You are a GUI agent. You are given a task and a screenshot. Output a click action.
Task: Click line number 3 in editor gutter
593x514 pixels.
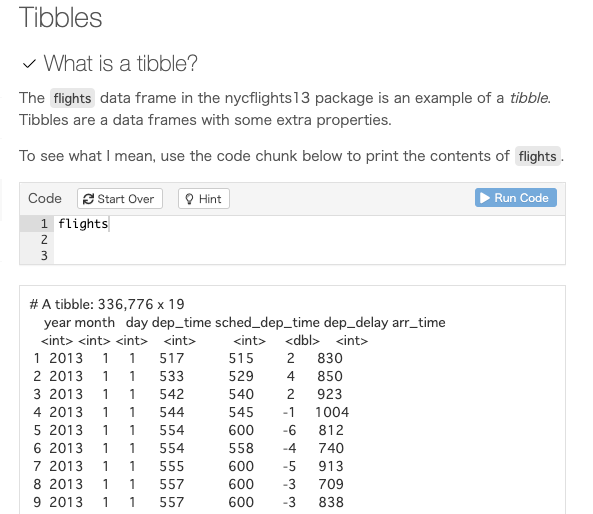pos(44,256)
